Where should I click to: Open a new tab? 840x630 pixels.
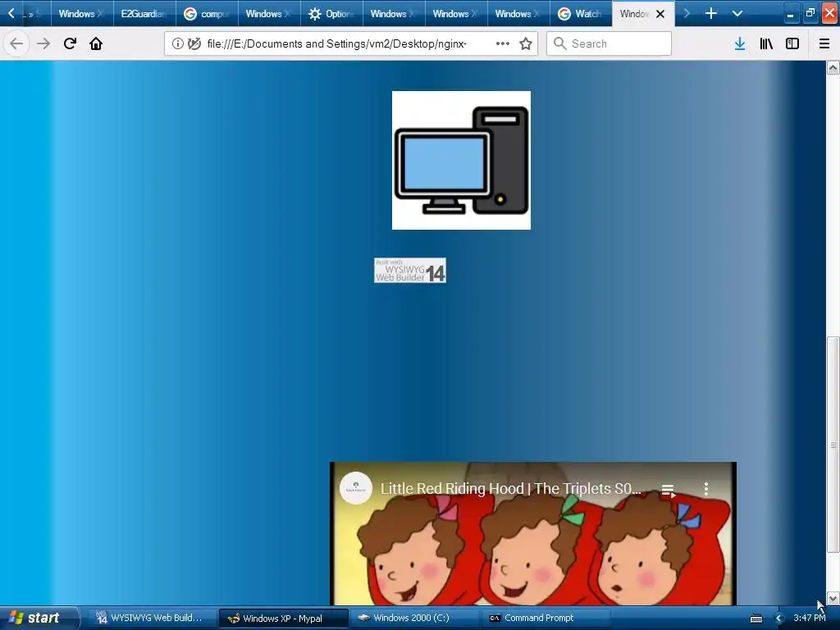click(711, 13)
